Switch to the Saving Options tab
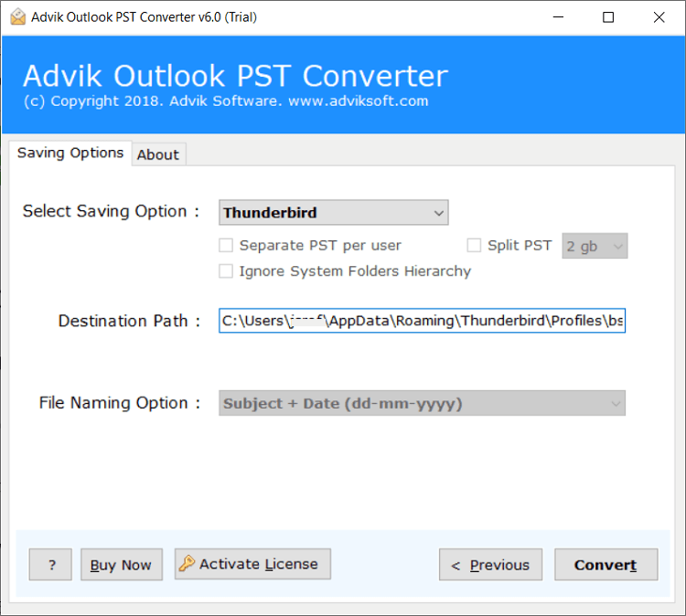This screenshot has width=686, height=616. pyautogui.click(x=70, y=153)
